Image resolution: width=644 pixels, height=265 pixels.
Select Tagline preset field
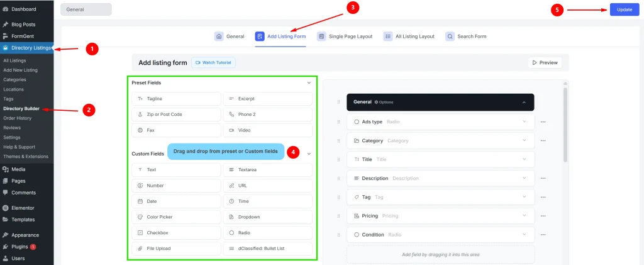click(x=176, y=99)
